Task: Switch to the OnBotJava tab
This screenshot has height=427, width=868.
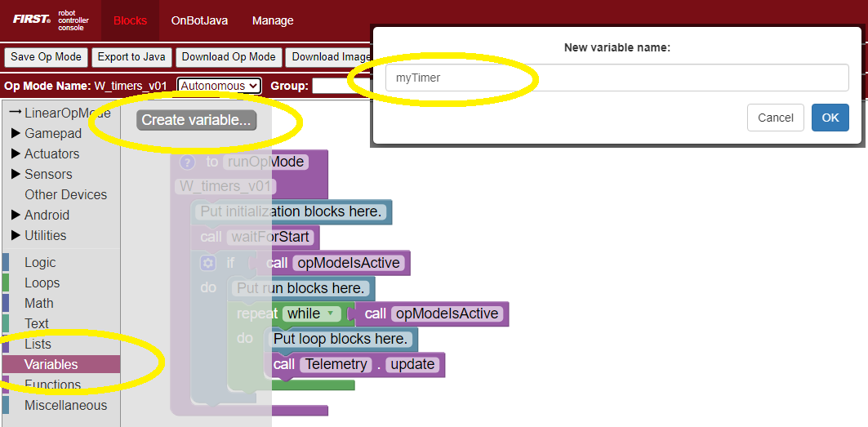Action: point(199,20)
